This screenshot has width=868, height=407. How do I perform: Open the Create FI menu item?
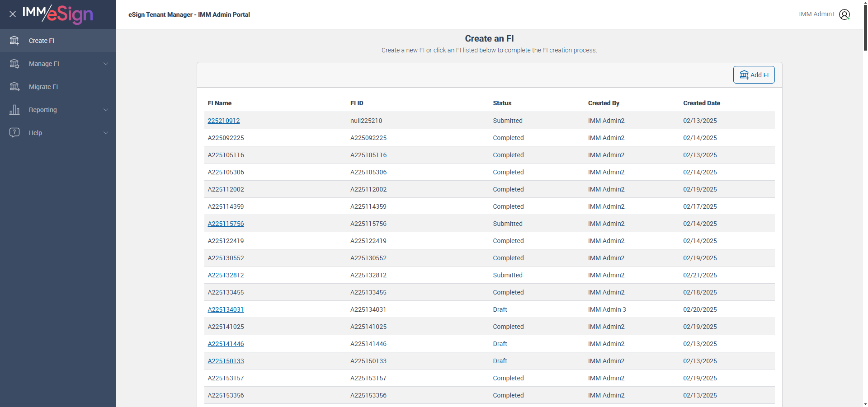point(58,41)
